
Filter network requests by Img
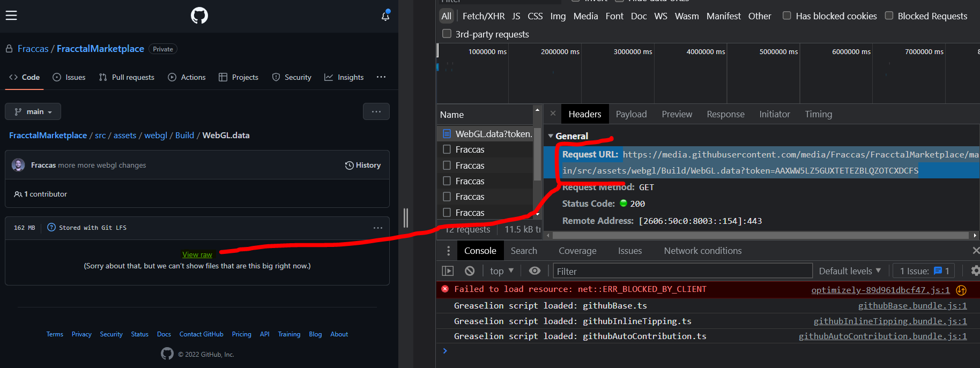(x=558, y=16)
